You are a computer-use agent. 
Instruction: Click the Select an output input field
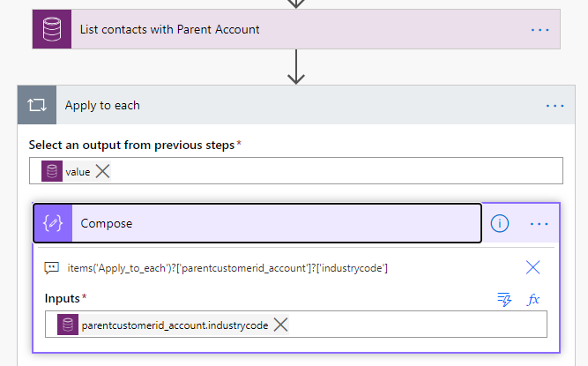[335, 171]
